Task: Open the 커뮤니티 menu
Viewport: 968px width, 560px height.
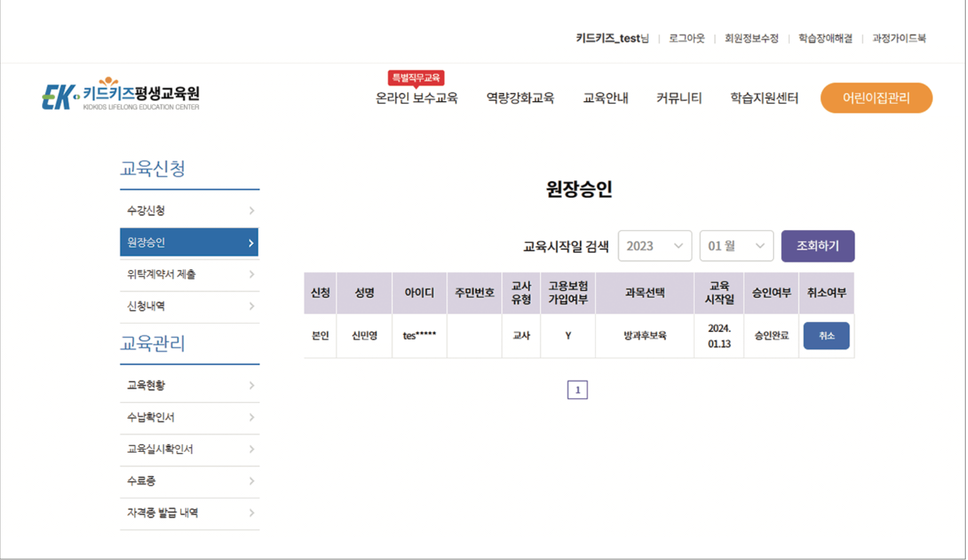Action: pyautogui.click(x=679, y=98)
